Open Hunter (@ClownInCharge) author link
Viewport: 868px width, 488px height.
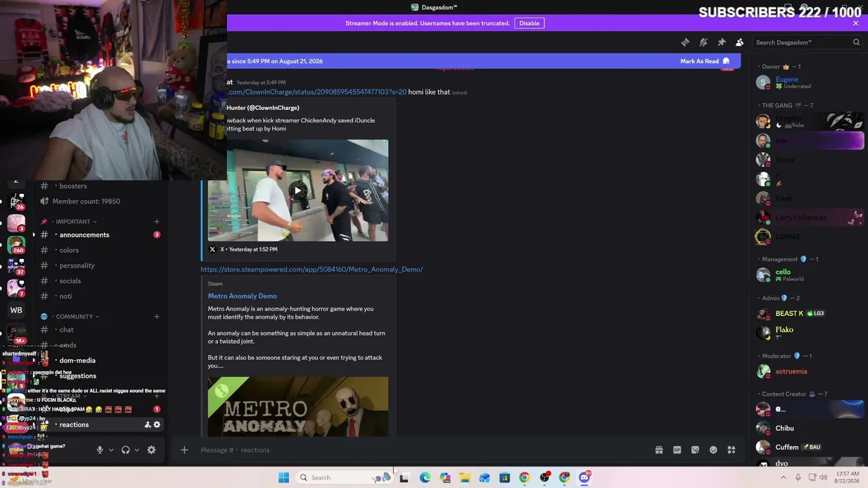[262, 108]
